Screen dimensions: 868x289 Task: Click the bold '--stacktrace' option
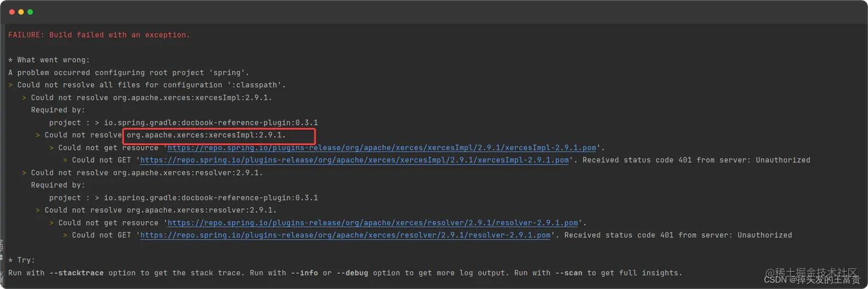click(76, 273)
